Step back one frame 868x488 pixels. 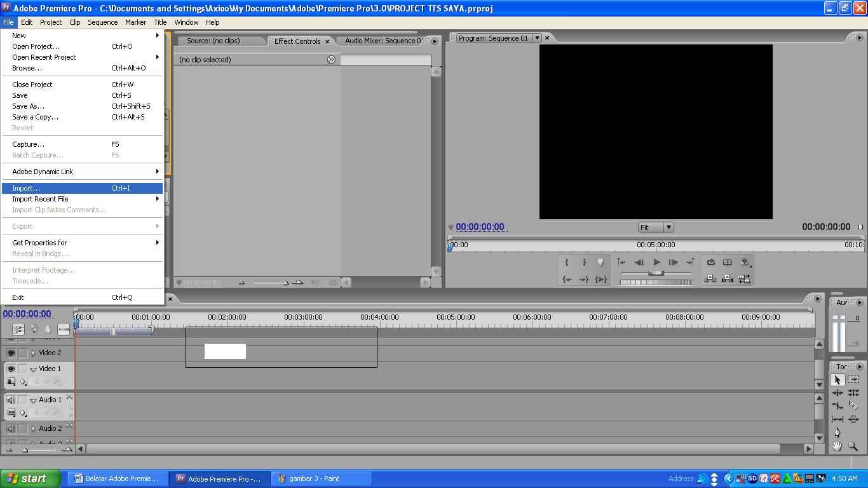[639, 262]
